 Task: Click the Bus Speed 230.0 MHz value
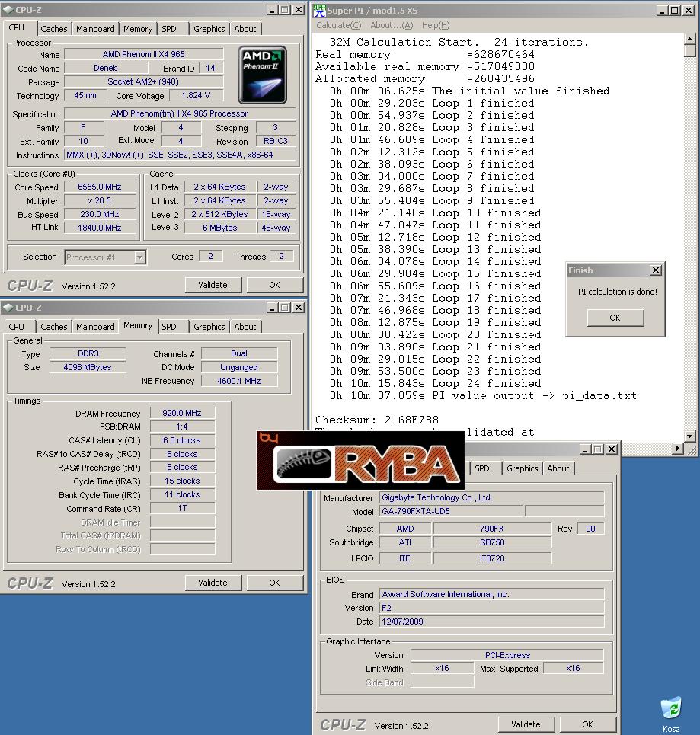point(99,214)
